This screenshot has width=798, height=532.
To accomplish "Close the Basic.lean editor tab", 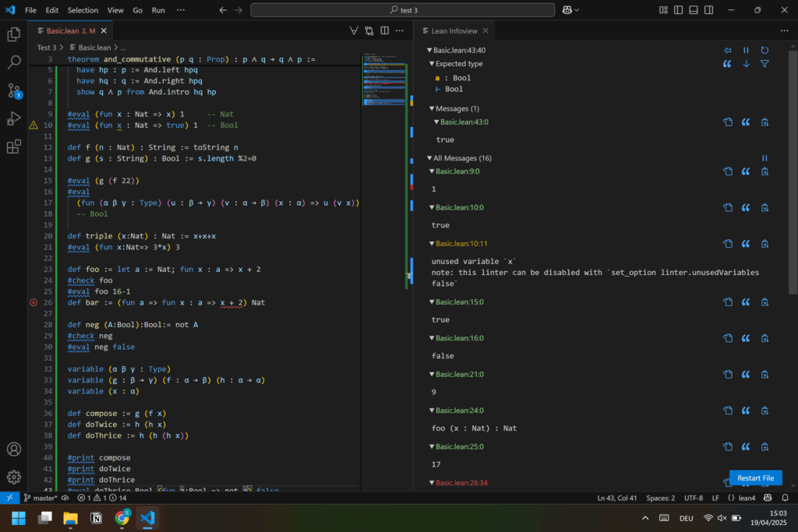I will pyautogui.click(x=104, y=31).
